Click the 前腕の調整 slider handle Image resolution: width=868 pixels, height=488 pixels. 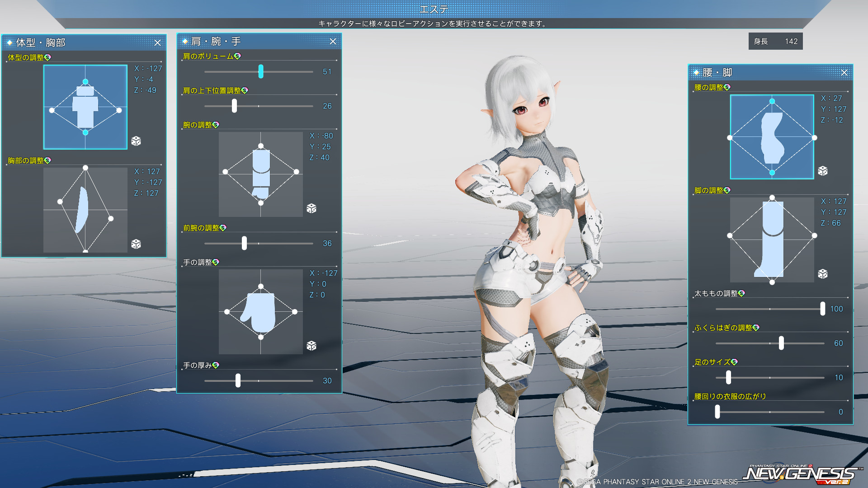(x=244, y=243)
